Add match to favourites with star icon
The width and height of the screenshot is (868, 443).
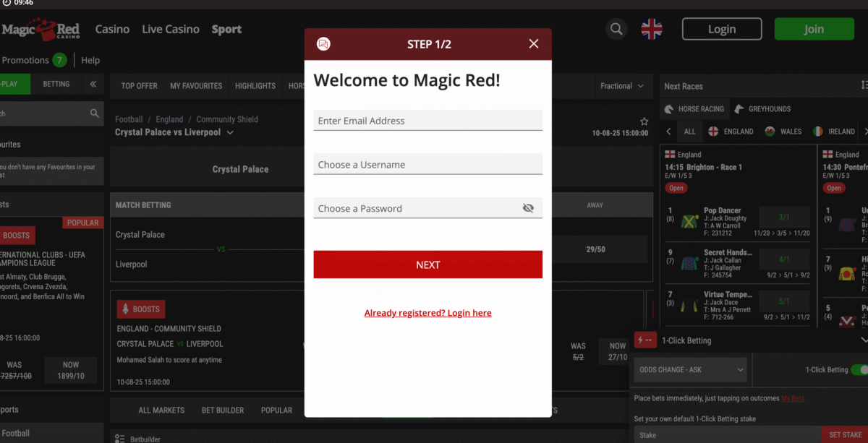coord(644,121)
